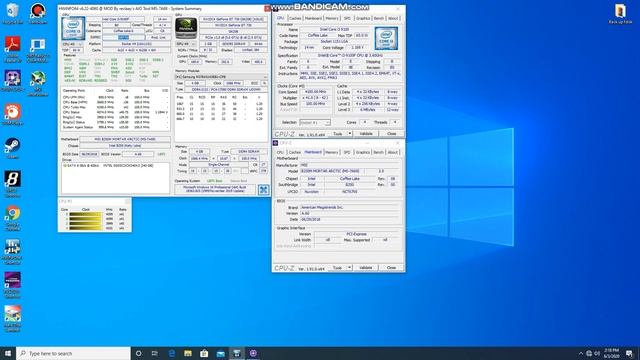Open the purple Premiere-style desktop shortcut
This screenshot has width=640, height=360.
pyautogui.click(x=12, y=284)
